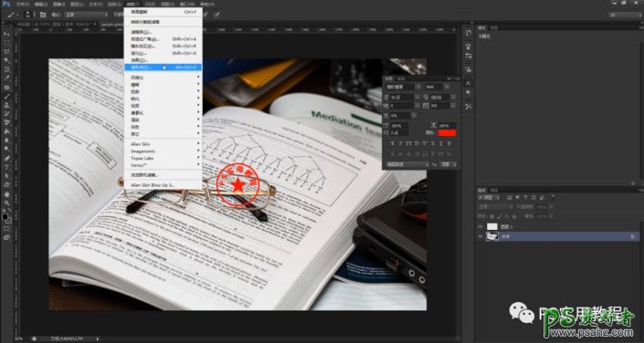644x343 pixels.
Task: Select the Pen tool in the toolbox
Action: pos(6,158)
